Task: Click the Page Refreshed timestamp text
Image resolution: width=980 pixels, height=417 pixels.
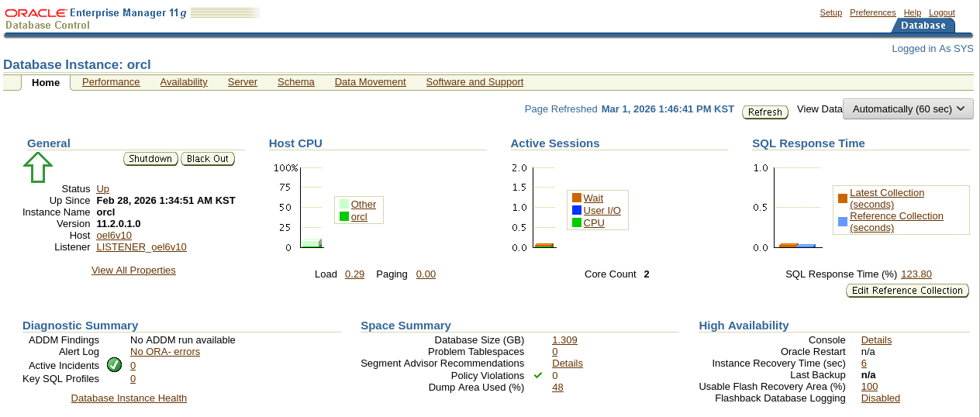Action: [668, 109]
